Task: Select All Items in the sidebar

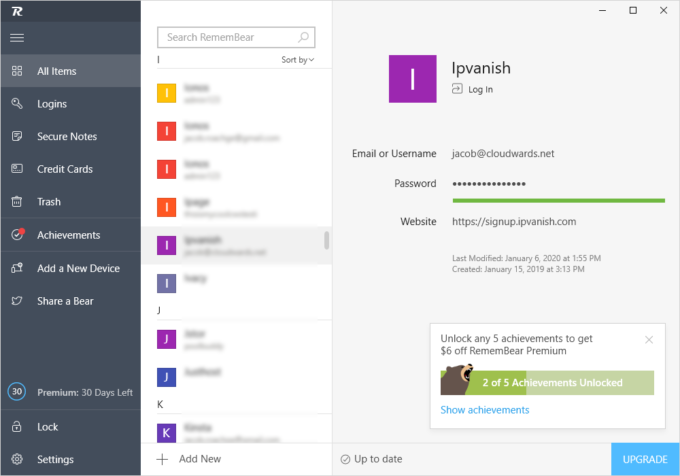Action: [x=71, y=71]
